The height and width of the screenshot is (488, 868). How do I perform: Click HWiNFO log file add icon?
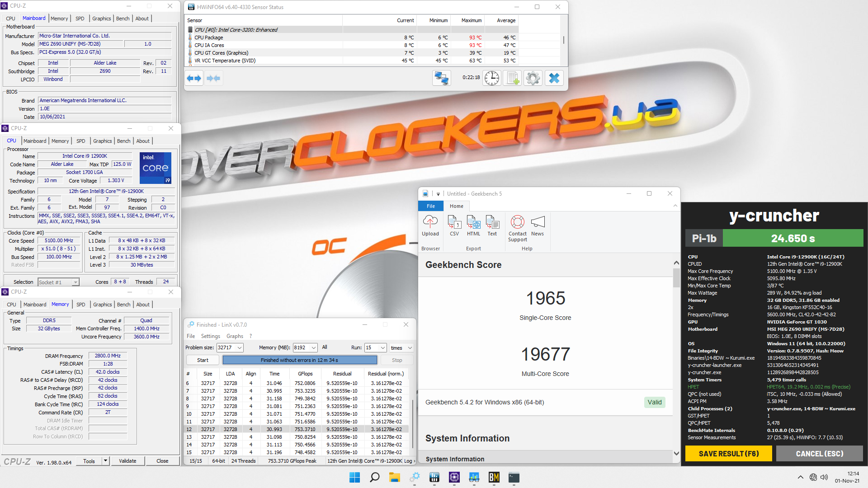[512, 78]
